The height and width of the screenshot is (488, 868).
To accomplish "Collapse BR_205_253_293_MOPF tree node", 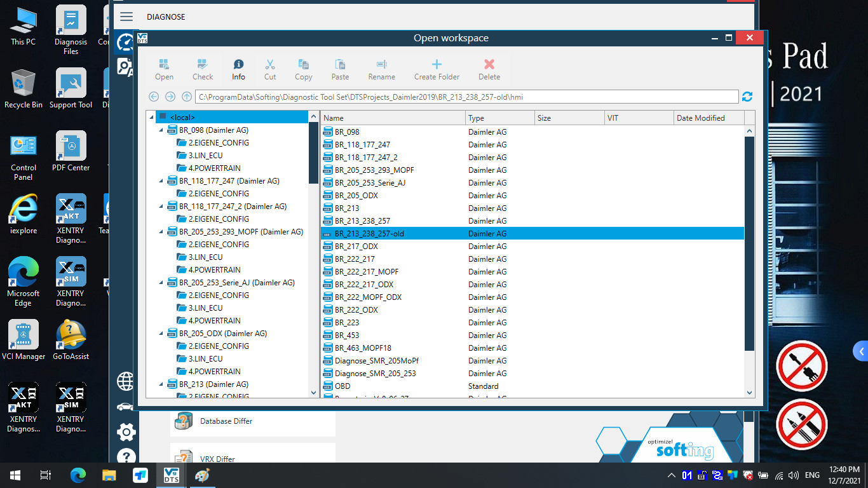I will tap(161, 231).
